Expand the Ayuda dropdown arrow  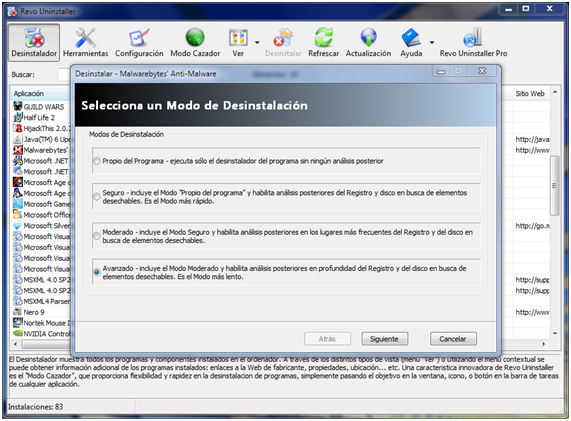[432, 43]
